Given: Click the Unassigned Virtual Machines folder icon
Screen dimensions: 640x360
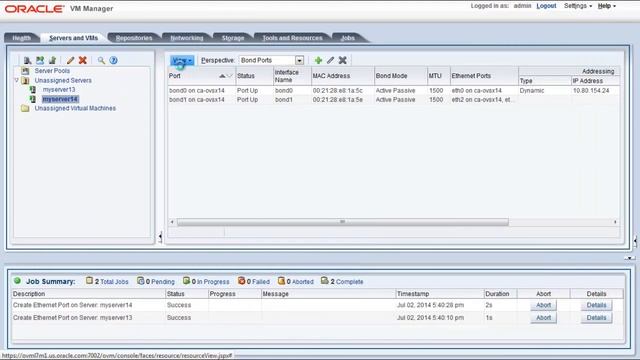Looking at the screenshot, I should point(25,109).
